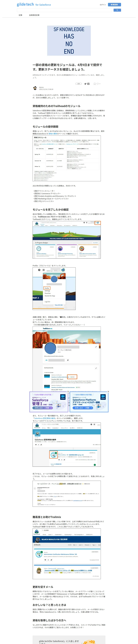Open the SF KNOWLEDGE HAS NO END banner image
The width and height of the screenshot is (138, 644).
pyautogui.click(x=69, y=40)
